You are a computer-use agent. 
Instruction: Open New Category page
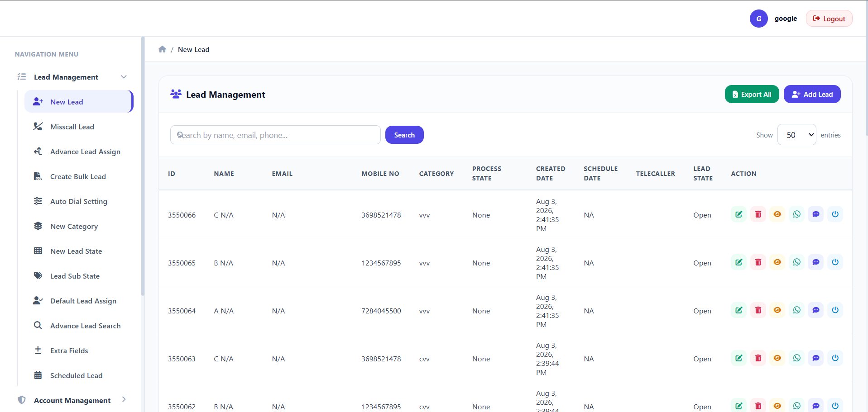(x=79, y=226)
